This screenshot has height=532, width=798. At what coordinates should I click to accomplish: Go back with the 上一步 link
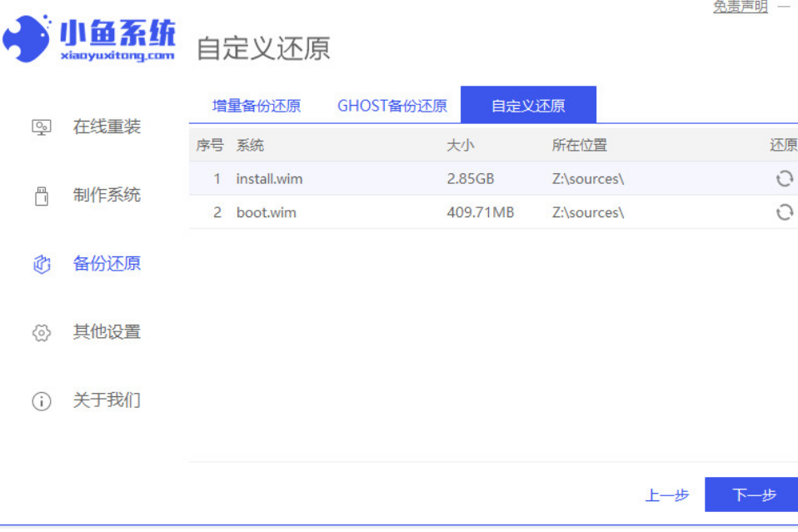(x=667, y=495)
